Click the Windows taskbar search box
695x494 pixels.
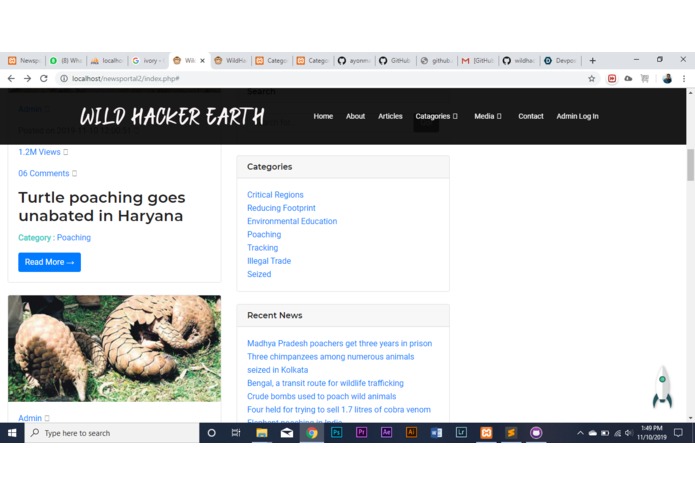coord(112,433)
